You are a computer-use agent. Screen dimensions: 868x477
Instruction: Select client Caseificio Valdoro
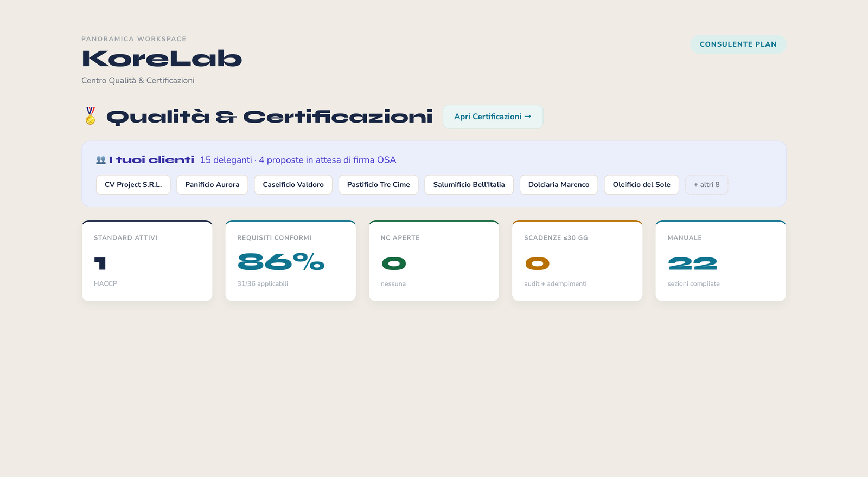click(x=293, y=185)
